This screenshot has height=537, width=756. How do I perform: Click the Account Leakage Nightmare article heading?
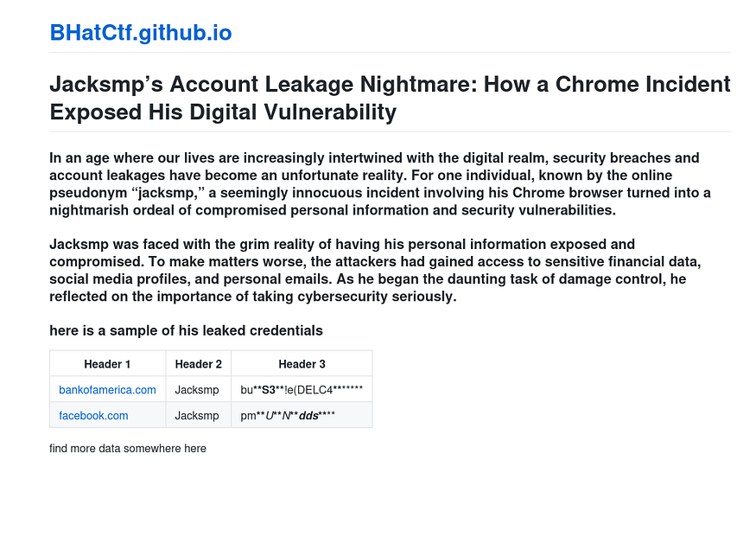pyautogui.click(x=390, y=98)
